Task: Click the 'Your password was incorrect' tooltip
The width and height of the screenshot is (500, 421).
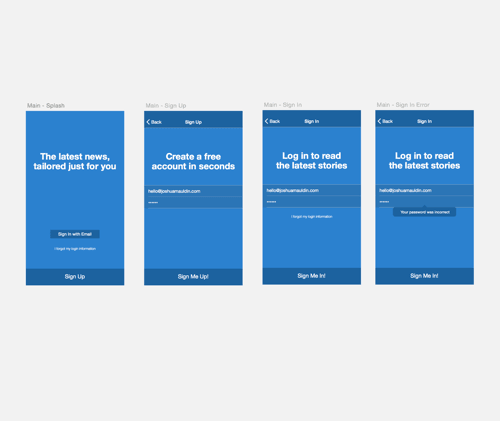Action: click(x=424, y=212)
